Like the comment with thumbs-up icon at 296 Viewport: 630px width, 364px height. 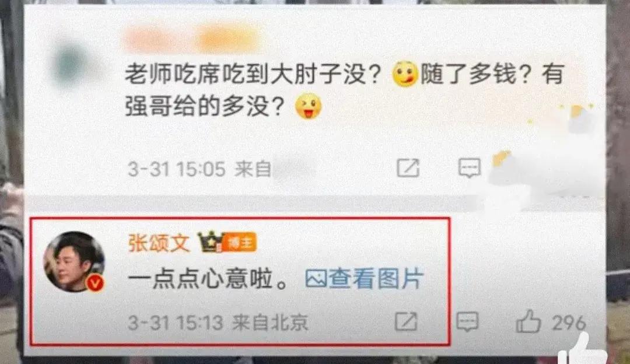pyautogui.click(x=528, y=321)
